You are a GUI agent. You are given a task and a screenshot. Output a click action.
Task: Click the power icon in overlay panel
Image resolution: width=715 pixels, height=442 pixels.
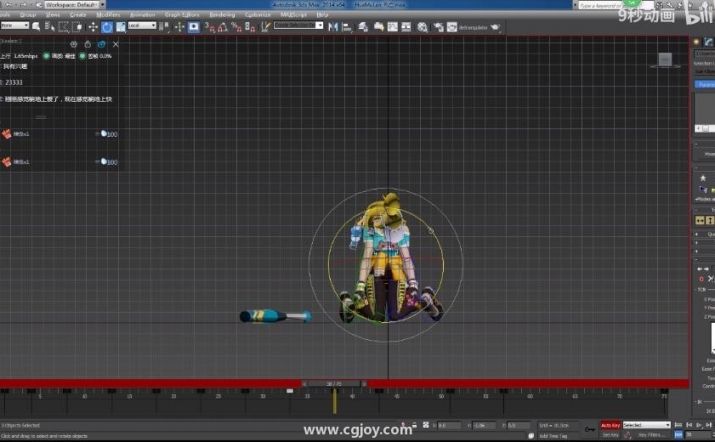coord(87,44)
